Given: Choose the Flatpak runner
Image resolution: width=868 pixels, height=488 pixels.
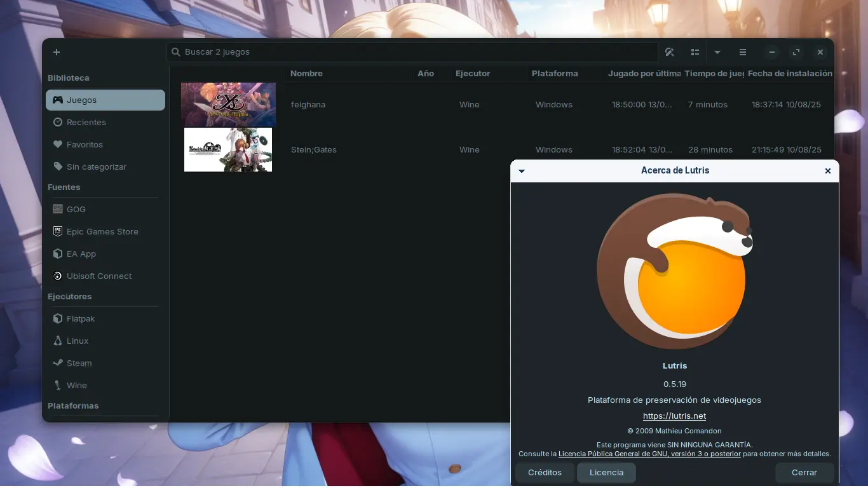Looking at the screenshot, I should click(x=80, y=318).
